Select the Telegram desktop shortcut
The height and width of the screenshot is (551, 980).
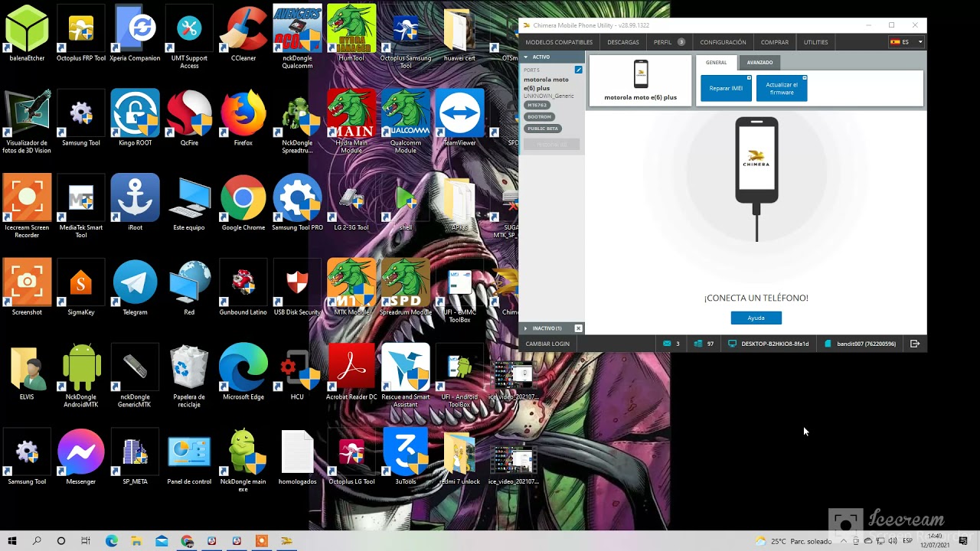coord(135,289)
